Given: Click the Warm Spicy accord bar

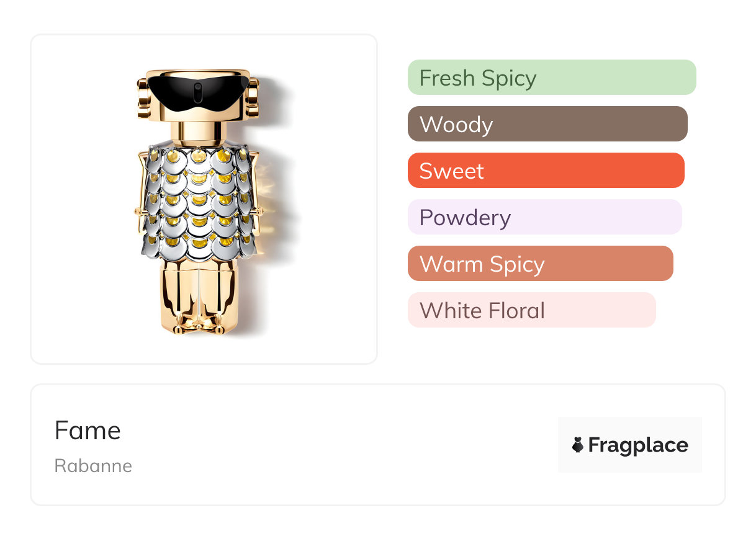Looking at the screenshot, I should point(540,264).
